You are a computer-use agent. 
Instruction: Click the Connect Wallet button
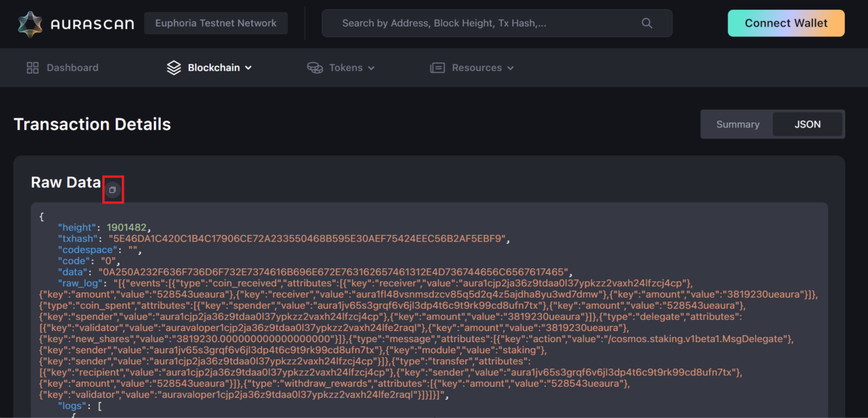pos(786,23)
